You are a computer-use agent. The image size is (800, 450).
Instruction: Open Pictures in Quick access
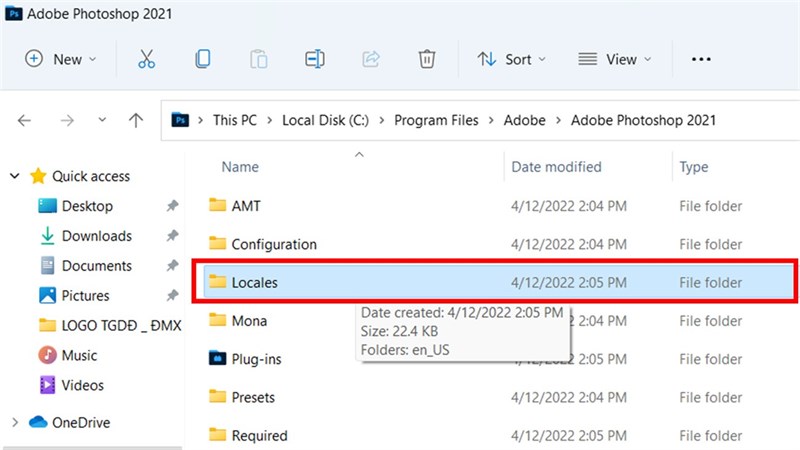85,295
